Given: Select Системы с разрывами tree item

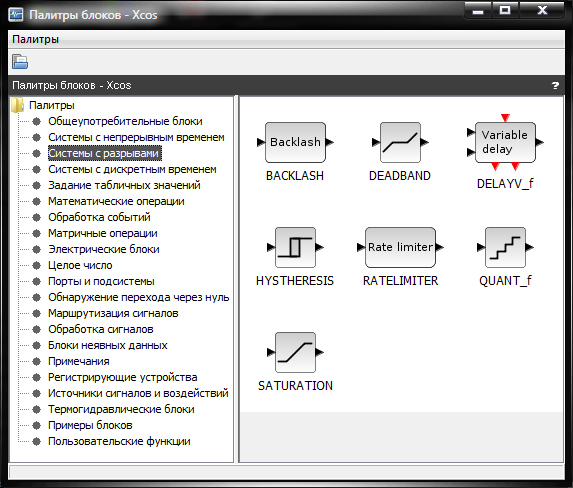Looking at the screenshot, I should (105, 153).
